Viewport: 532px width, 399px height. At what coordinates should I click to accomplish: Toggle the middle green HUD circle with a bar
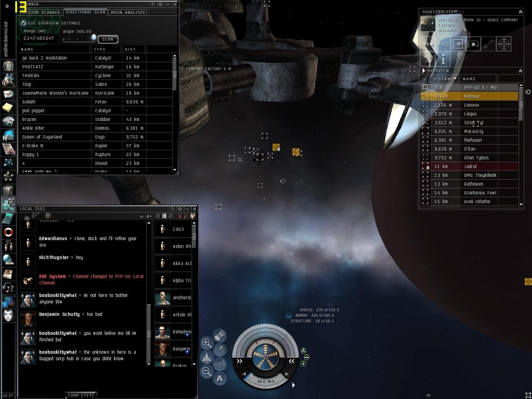point(306,357)
